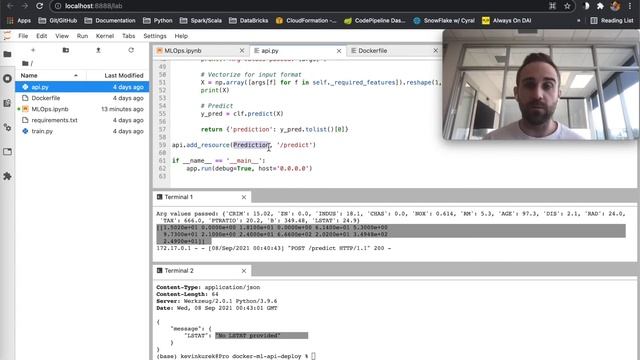
Task: Select train.py in file browser
Action: [x=82, y=131]
